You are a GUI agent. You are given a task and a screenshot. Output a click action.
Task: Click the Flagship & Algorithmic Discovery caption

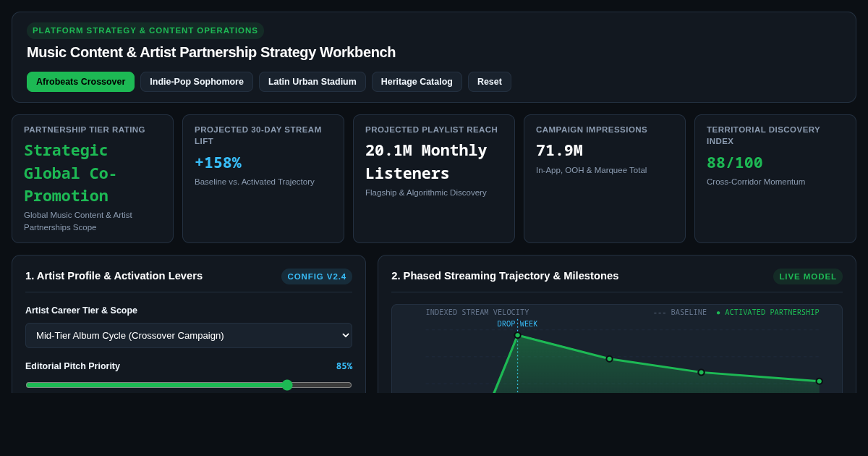click(x=426, y=193)
